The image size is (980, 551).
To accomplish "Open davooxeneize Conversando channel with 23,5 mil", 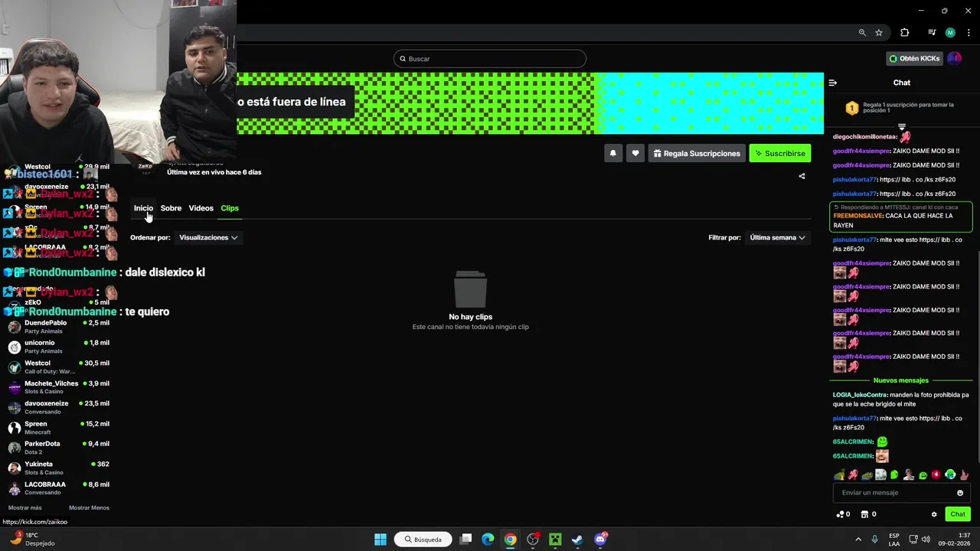I will point(60,407).
